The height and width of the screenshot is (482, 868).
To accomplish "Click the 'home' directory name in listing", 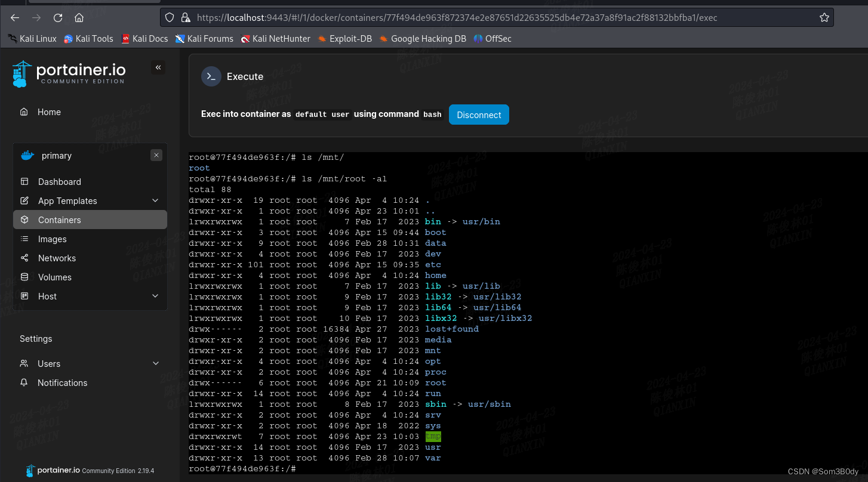I will 436,276.
